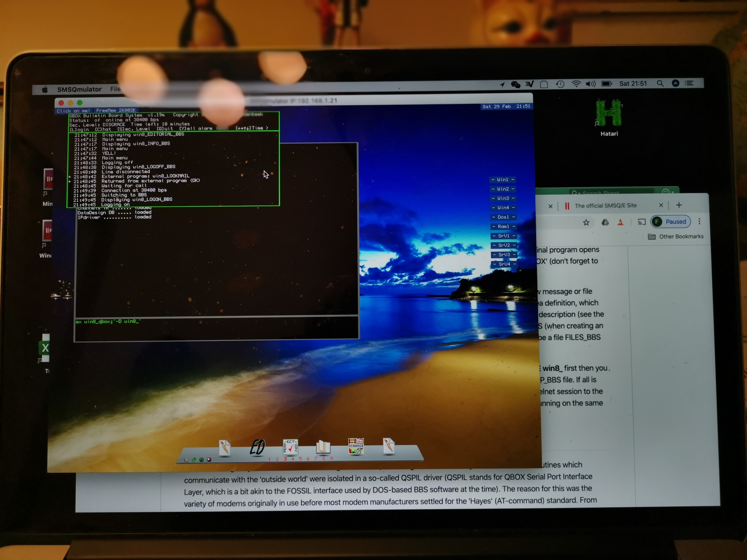Open the pencil document icon beside ED
Image resolution: width=747 pixels, height=560 pixels.
pyautogui.click(x=224, y=447)
